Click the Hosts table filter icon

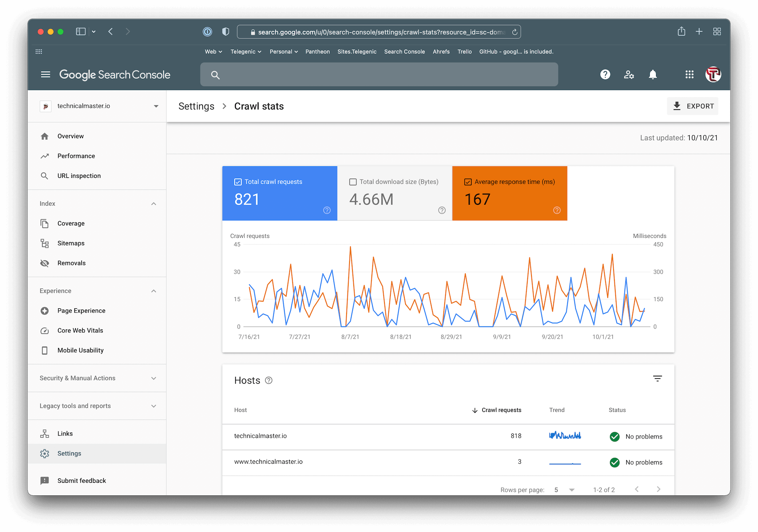[657, 379]
